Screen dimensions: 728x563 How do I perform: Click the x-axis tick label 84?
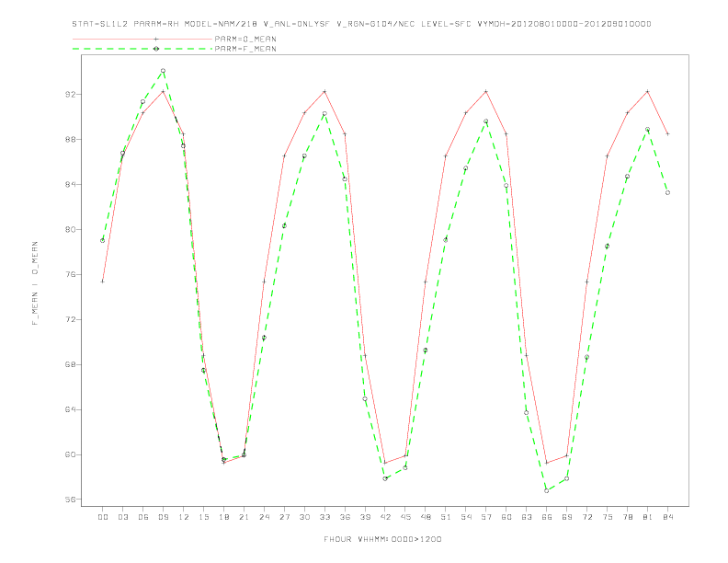click(x=667, y=517)
